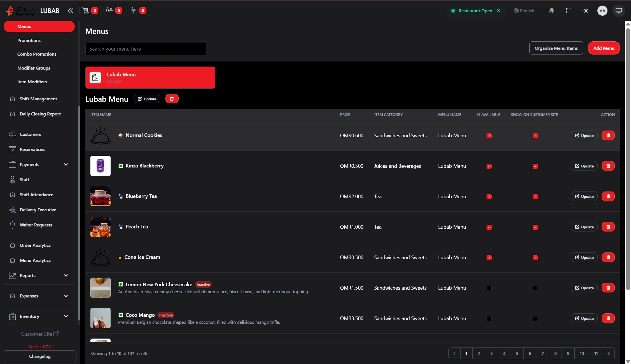631x364 pixels.
Task: Click the menu search input field
Action: coord(146,49)
